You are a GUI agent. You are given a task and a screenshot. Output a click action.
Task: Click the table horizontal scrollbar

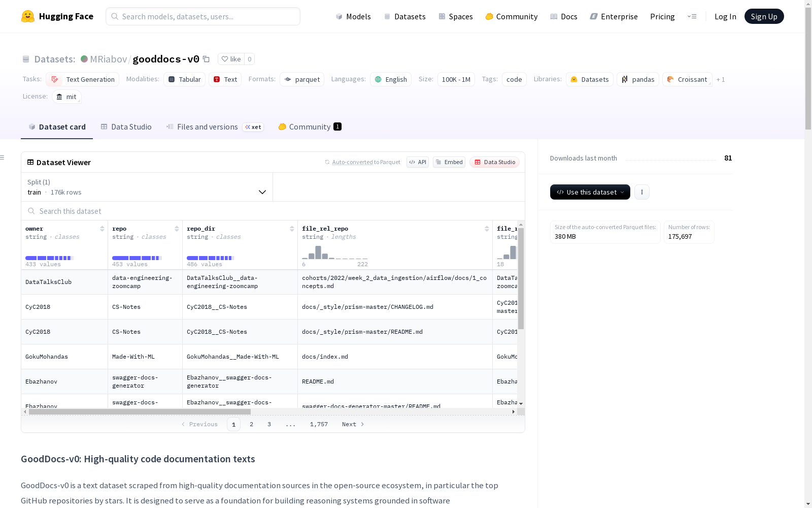click(x=140, y=411)
